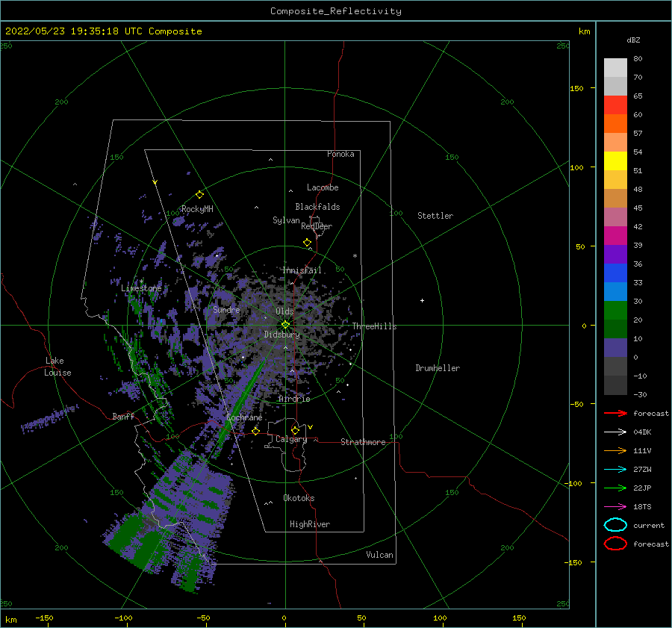Click the Ponoka label
Viewport: 672px width, 628px height.
(340, 154)
